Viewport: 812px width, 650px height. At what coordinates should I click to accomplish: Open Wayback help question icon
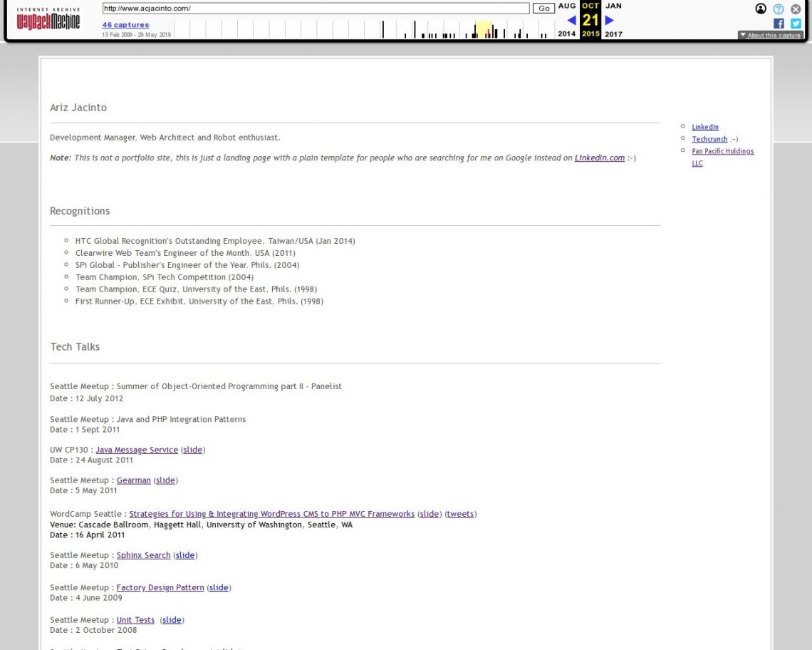[x=779, y=9]
